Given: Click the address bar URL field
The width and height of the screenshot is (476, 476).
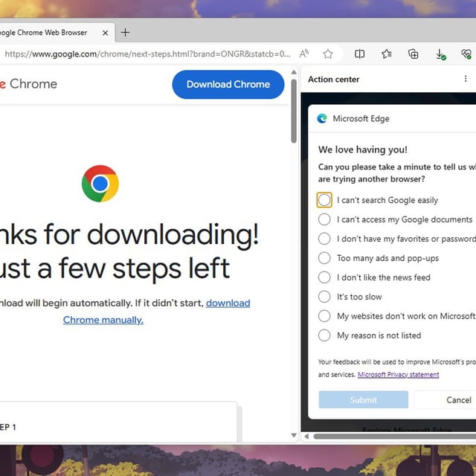Looking at the screenshot, I should point(147,54).
